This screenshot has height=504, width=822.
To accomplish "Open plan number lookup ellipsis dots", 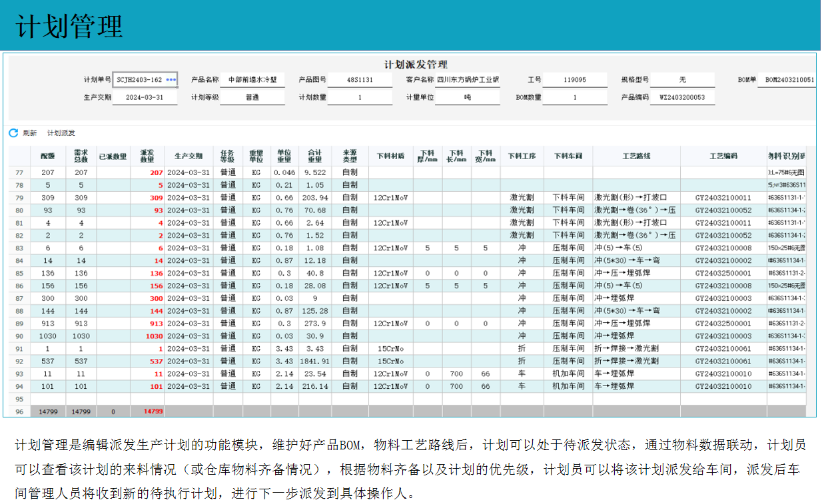I will coord(171,79).
